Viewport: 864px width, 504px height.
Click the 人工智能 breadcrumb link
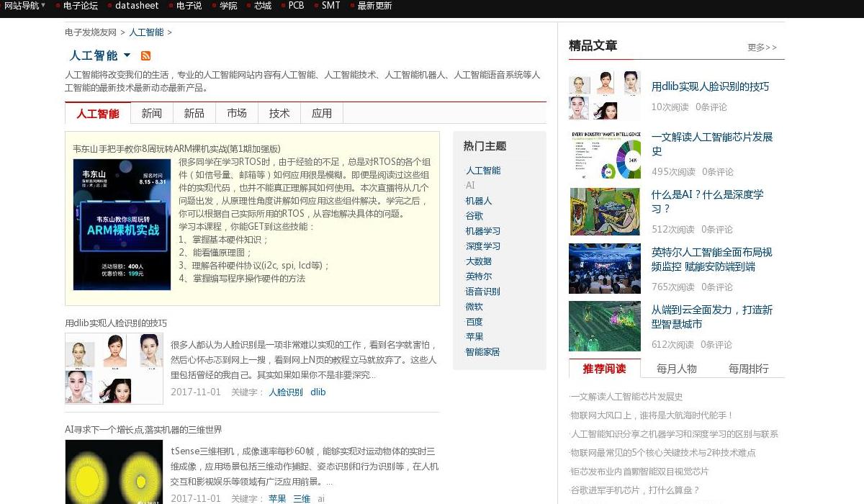pos(146,32)
